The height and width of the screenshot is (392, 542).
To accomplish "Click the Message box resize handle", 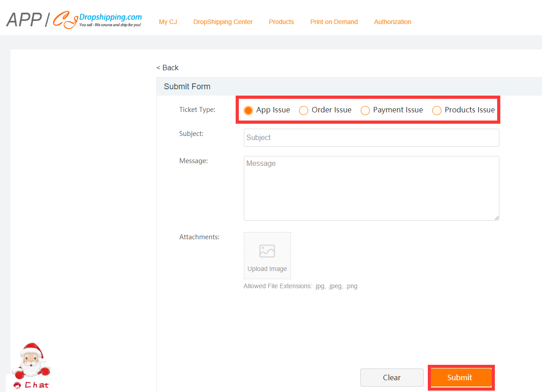I will coord(496,218).
